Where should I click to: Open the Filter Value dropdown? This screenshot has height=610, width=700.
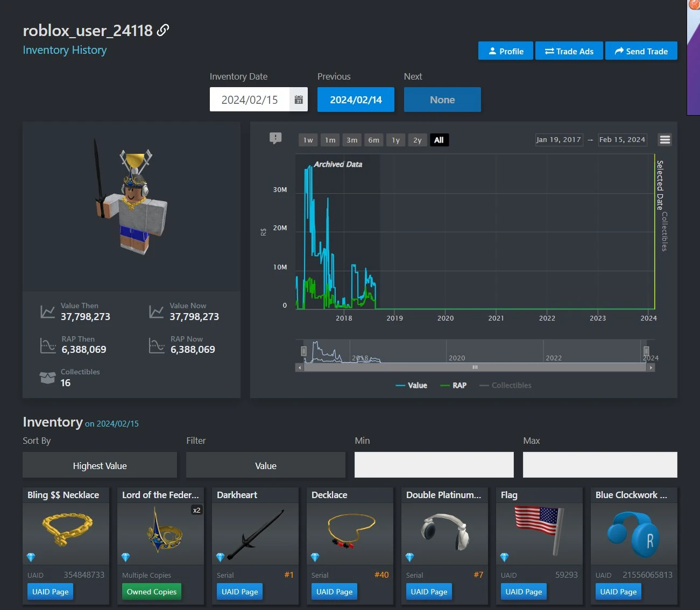pos(266,465)
